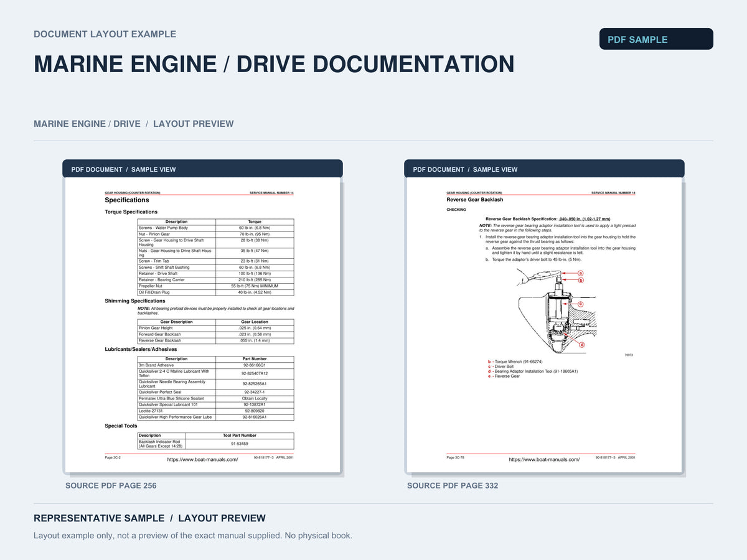Click the 'Quicksilver Perfect Seal' cell
The image size is (747, 560).
coord(176,392)
